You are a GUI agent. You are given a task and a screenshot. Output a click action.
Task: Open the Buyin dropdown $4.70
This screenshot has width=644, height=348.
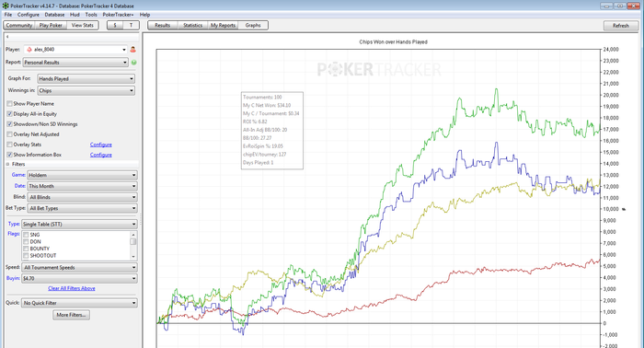pos(79,279)
